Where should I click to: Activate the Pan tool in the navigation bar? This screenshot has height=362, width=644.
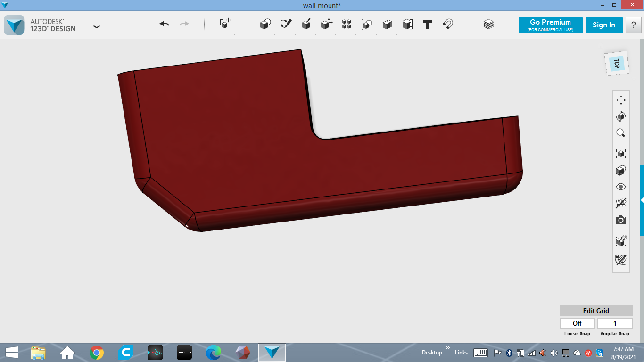coord(621,99)
